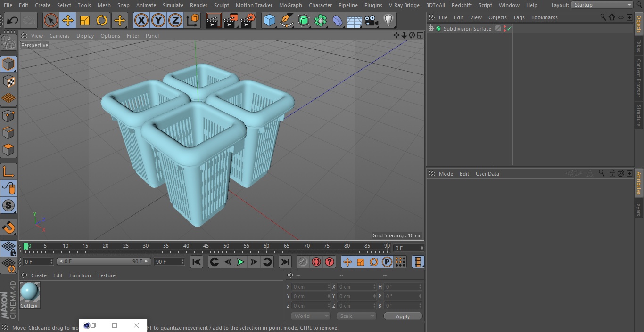Click the Object manager search icon
Image resolution: width=644 pixels, height=332 pixels.
coord(603,17)
